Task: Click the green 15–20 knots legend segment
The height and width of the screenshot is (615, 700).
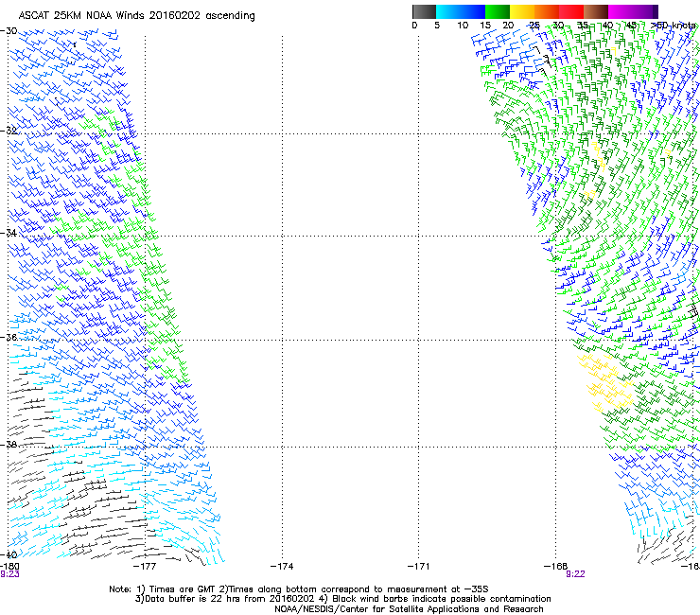Action: pyautogui.click(x=498, y=11)
